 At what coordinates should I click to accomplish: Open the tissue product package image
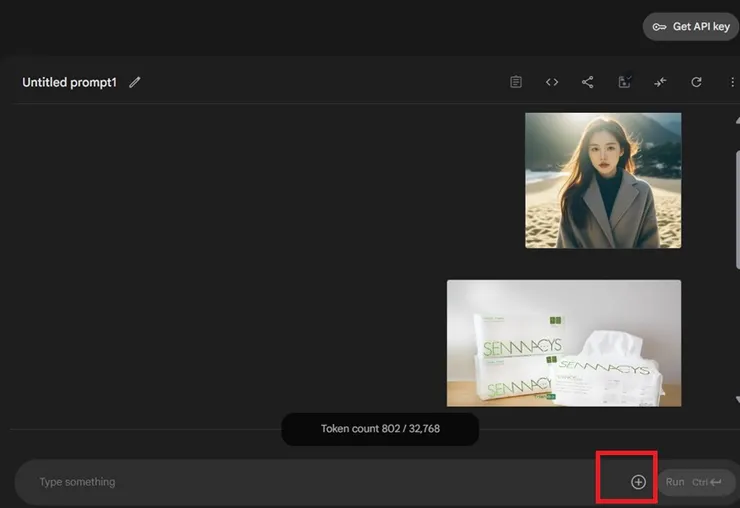[x=563, y=343]
